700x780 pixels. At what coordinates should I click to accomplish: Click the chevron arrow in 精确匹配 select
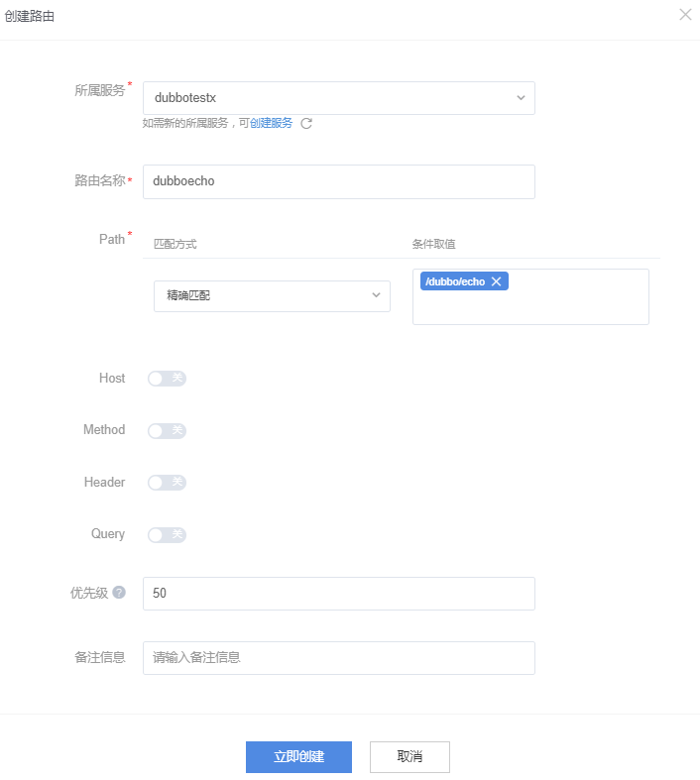(x=376, y=295)
